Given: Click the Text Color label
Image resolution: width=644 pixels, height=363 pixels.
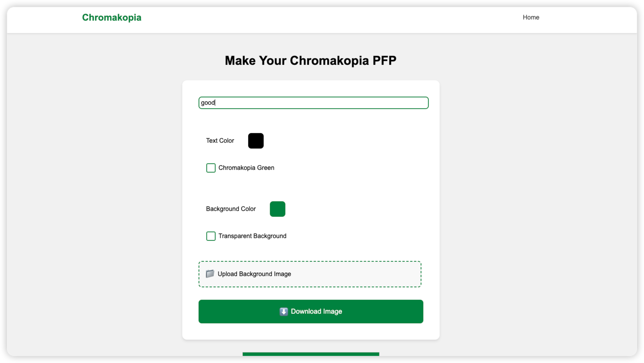Looking at the screenshot, I should 220,140.
